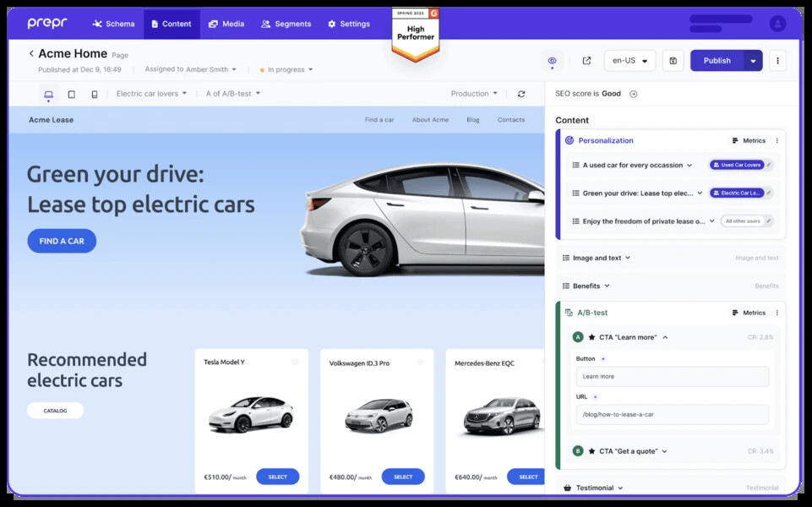Click the user avatar icon

pos(777,24)
